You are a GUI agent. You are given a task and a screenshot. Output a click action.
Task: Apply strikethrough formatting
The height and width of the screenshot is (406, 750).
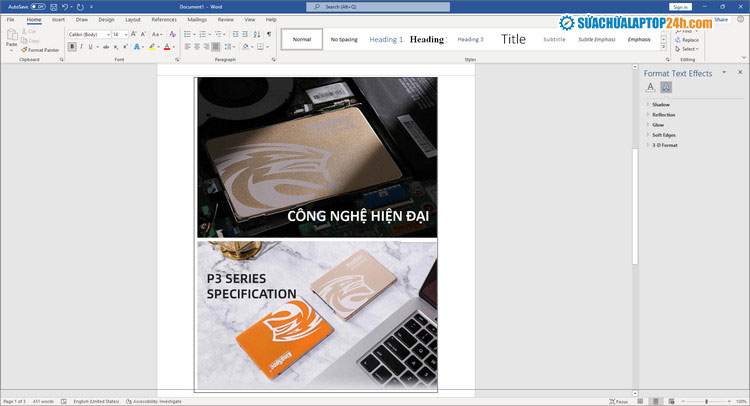pos(106,47)
